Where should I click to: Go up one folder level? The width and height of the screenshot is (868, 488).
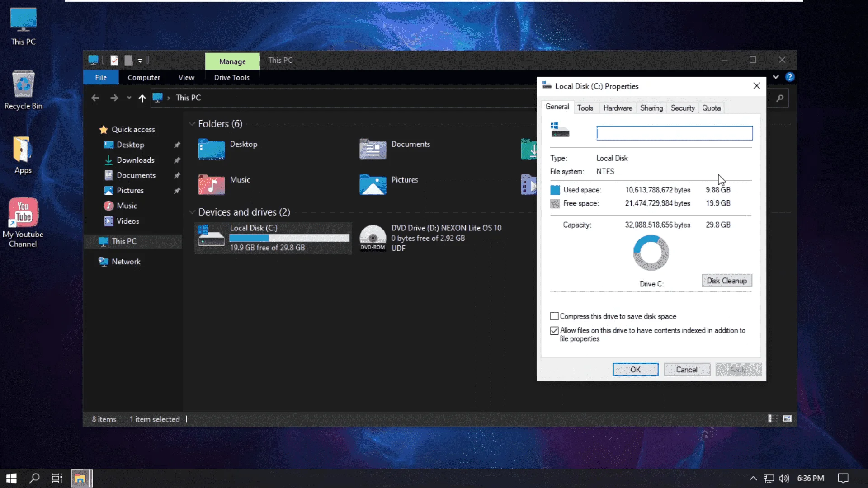[x=142, y=98]
